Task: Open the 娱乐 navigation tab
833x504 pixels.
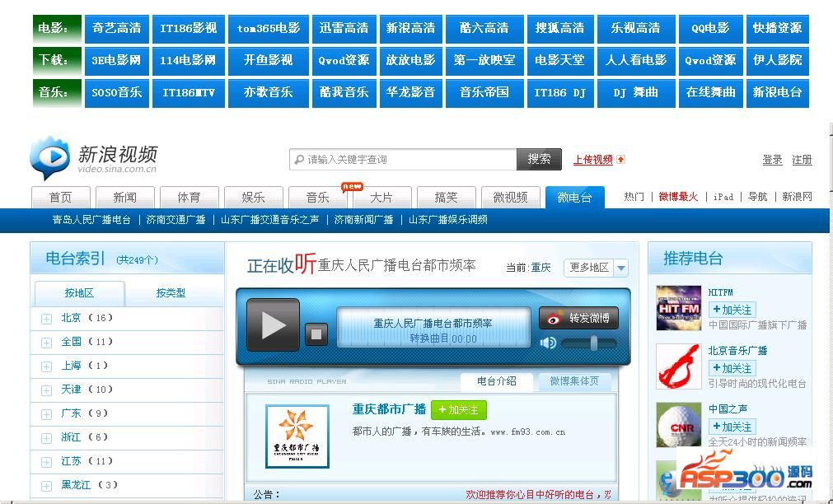Action: [254, 198]
